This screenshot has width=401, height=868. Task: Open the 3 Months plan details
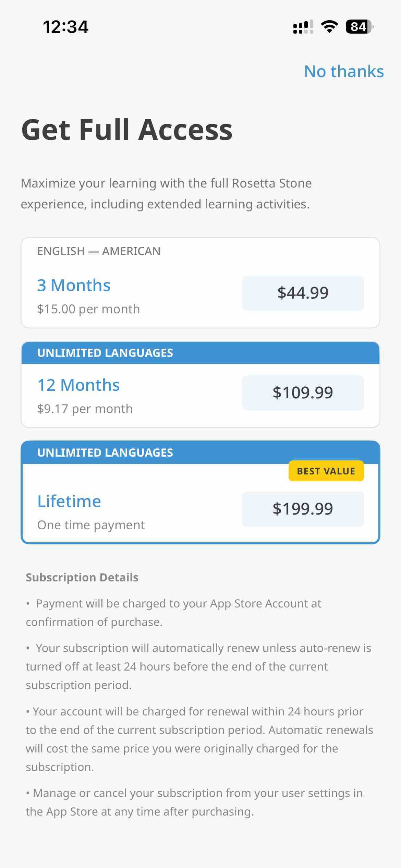click(74, 285)
